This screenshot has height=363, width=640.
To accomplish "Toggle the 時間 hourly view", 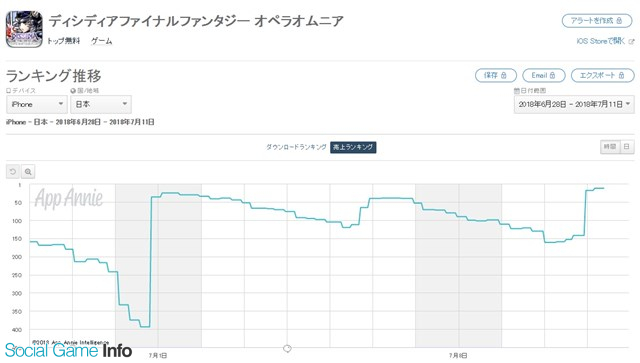I will (x=610, y=147).
